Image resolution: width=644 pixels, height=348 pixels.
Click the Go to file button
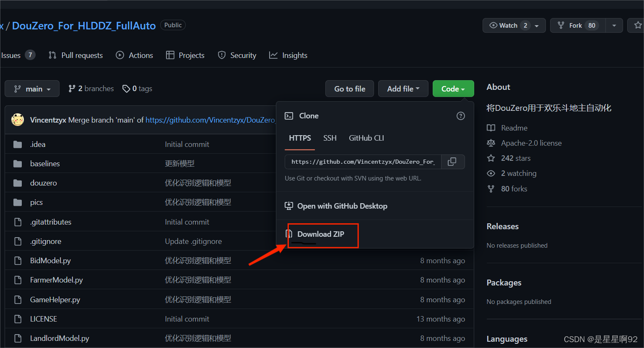pyautogui.click(x=350, y=89)
